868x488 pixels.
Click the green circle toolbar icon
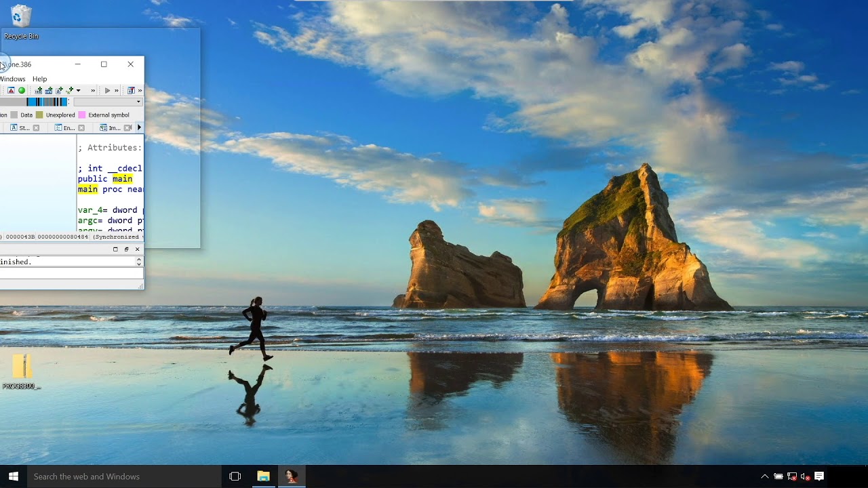tap(22, 90)
